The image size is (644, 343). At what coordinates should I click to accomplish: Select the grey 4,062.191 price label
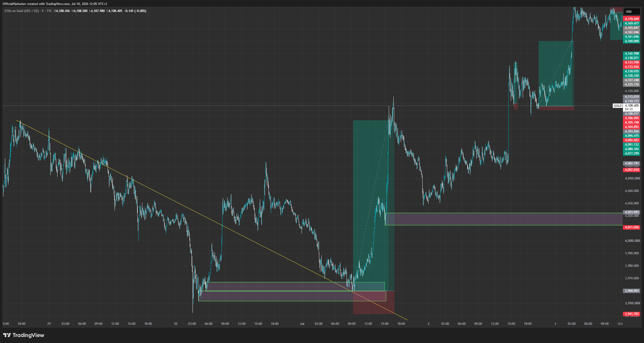[x=632, y=163]
